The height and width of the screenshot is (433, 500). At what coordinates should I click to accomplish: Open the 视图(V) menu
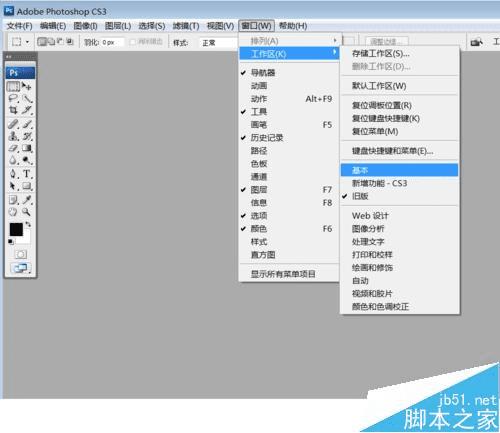pos(220,26)
